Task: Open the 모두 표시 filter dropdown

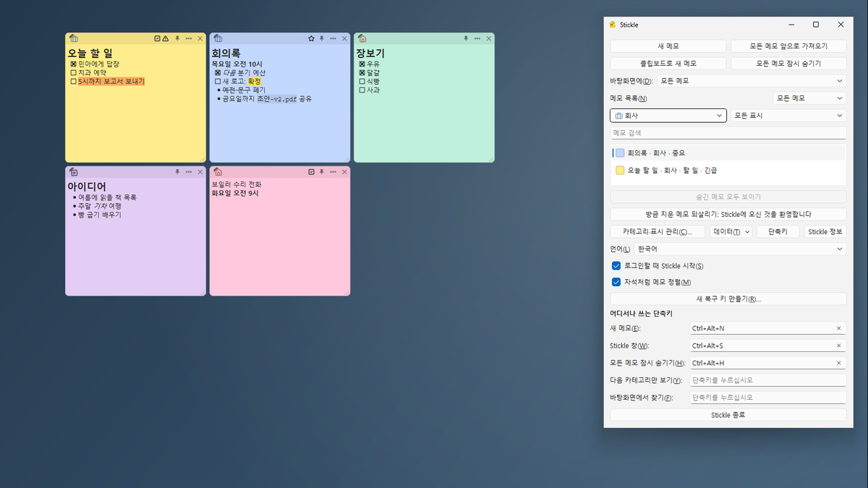Action: [x=788, y=116]
